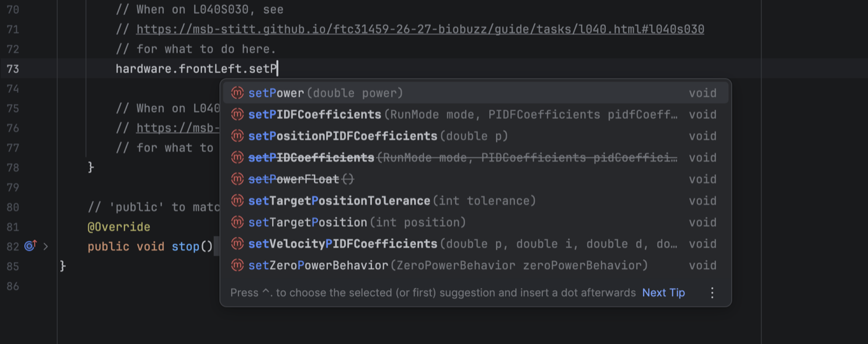Click method icon beside setVelocityPIDFCoefficients
Viewport: 868px width, 344px height.
[237, 244]
